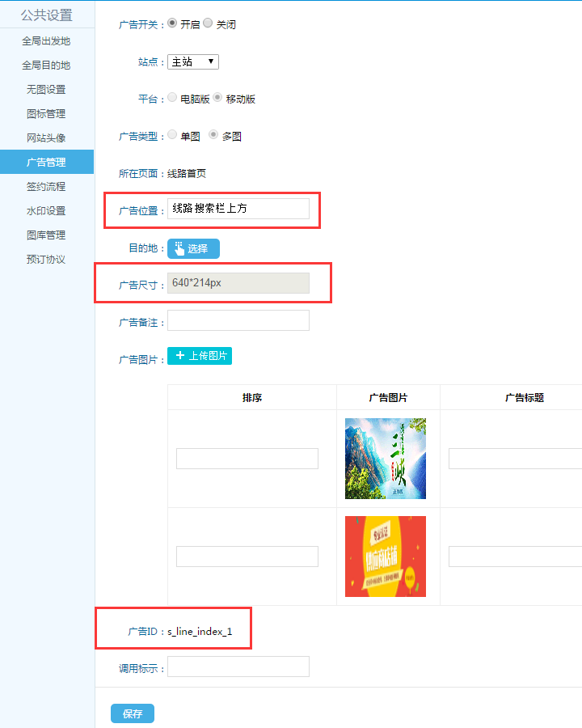Click the 选择 destination button
Viewport: 582px width, 728px height.
tap(193, 248)
